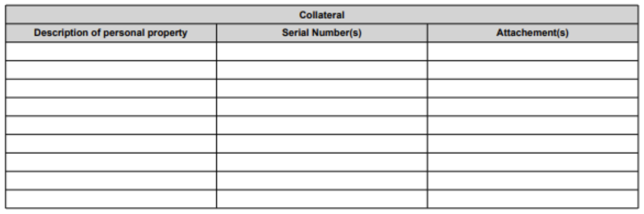Image resolution: width=644 pixels, height=214 pixels.
Task: Click eighth row Serial Number(s) cell
Action: pyautogui.click(x=322, y=180)
